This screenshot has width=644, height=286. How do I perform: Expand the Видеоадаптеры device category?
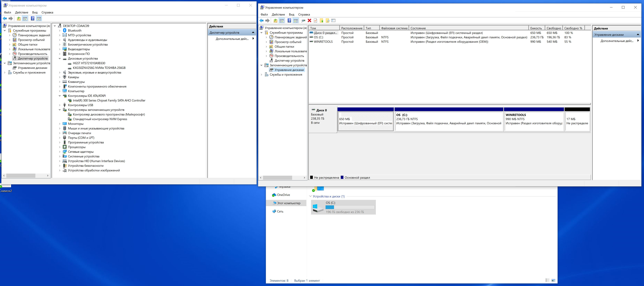click(x=59, y=49)
